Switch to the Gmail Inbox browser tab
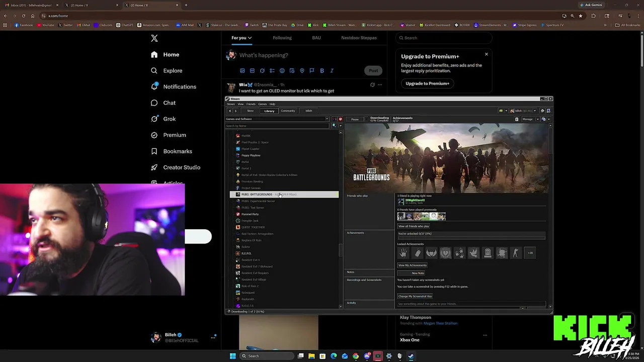Image resolution: width=644 pixels, height=362 pixels. coord(32,5)
